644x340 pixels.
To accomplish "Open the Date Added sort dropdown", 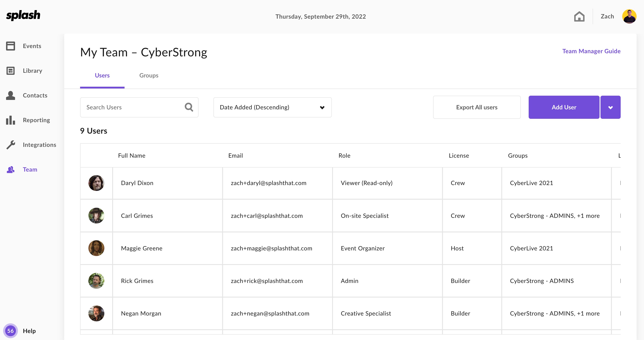I will click(x=272, y=107).
